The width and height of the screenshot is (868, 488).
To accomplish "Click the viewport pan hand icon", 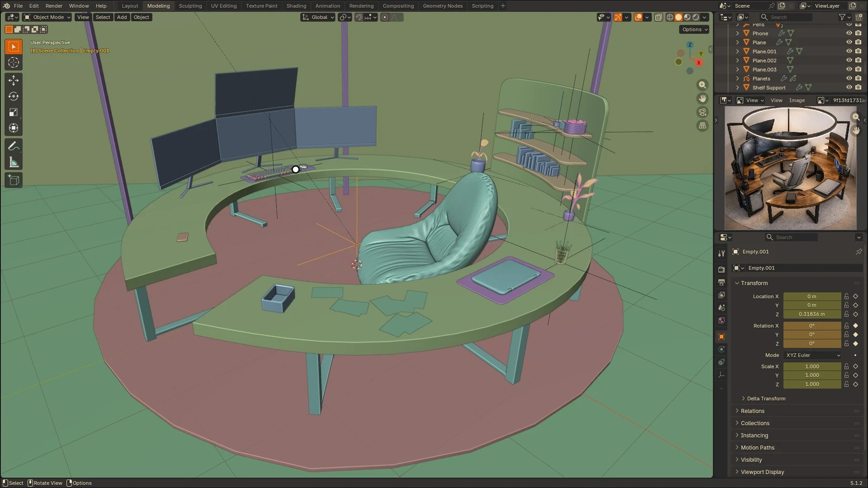I will pyautogui.click(x=703, y=99).
